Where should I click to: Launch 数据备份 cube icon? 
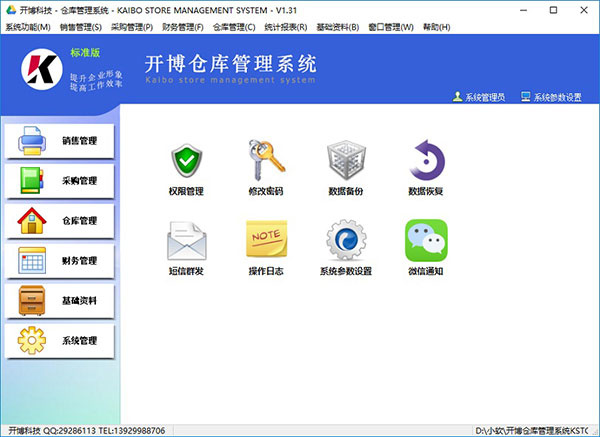[x=346, y=160]
